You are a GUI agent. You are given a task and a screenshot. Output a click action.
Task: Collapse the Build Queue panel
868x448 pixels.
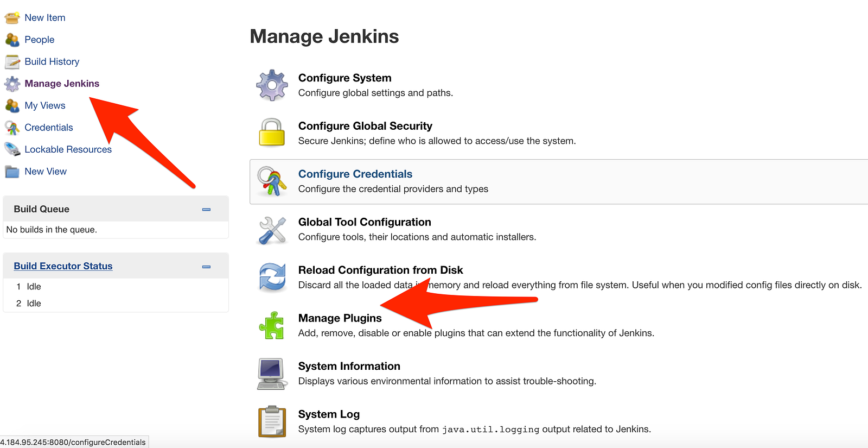pyautogui.click(x=206, y=210)
